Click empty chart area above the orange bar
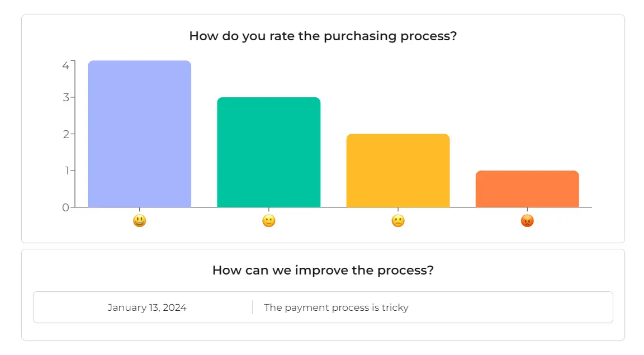This screenshot has height=355, width=644. (527, 112)
